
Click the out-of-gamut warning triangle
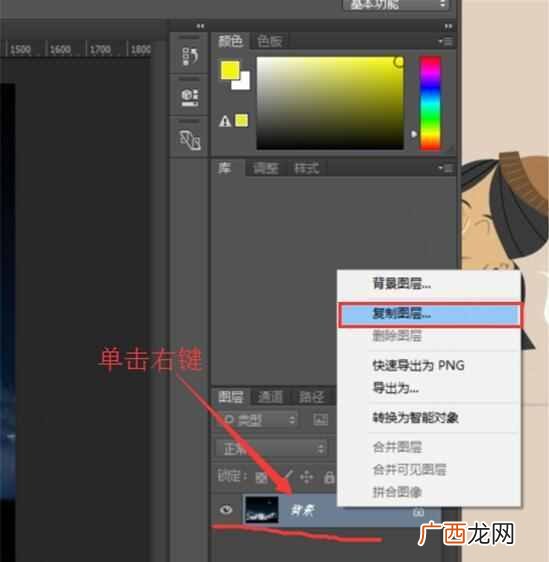pos(225,121)
